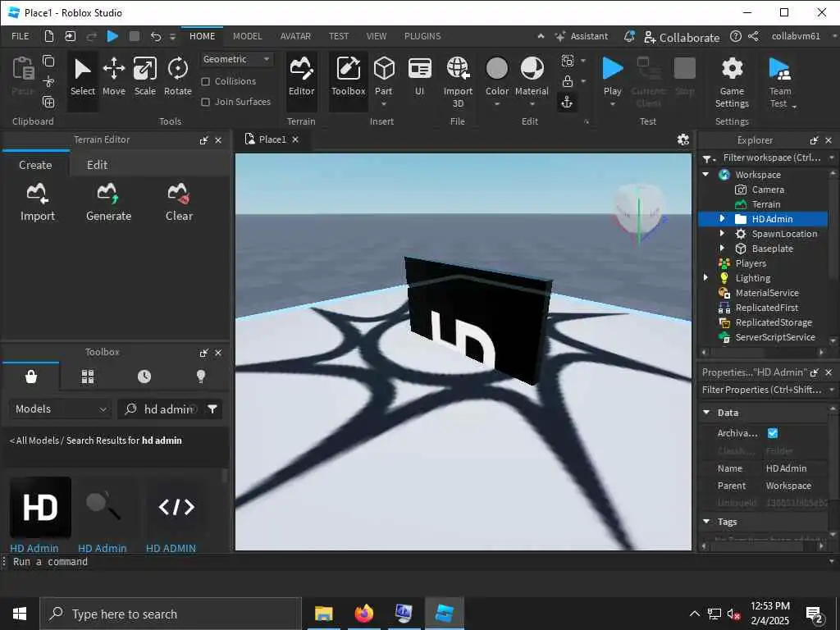Click the undo arrow
Screen dimensions: 840x630
click(155, 36)
